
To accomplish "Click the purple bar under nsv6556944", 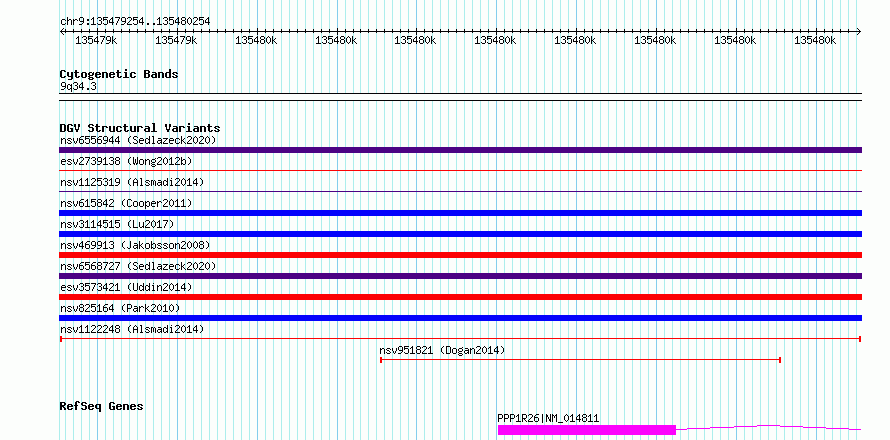I will (460, 150).
